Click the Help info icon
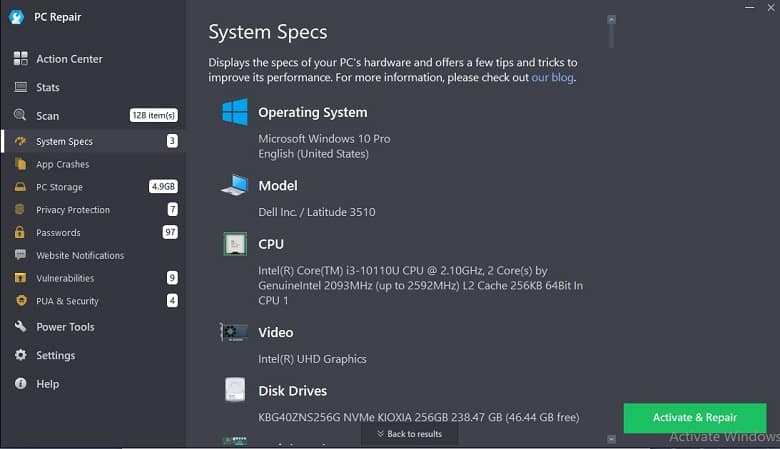Image resolution: width=780 pixels, height=449 pixels. [20, 383]
